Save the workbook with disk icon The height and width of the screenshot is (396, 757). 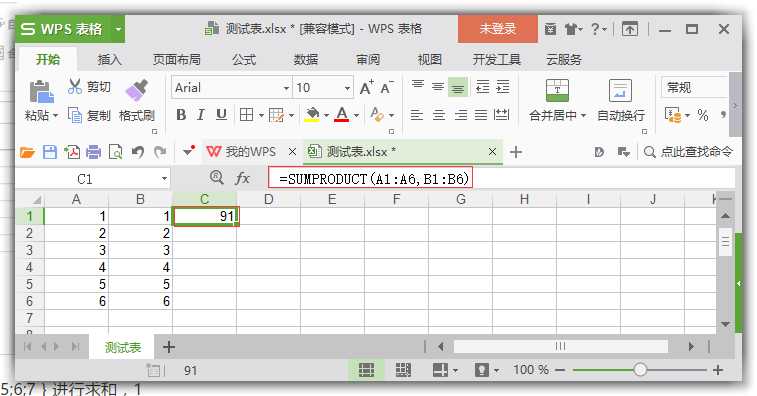click(x=50, y=153)
